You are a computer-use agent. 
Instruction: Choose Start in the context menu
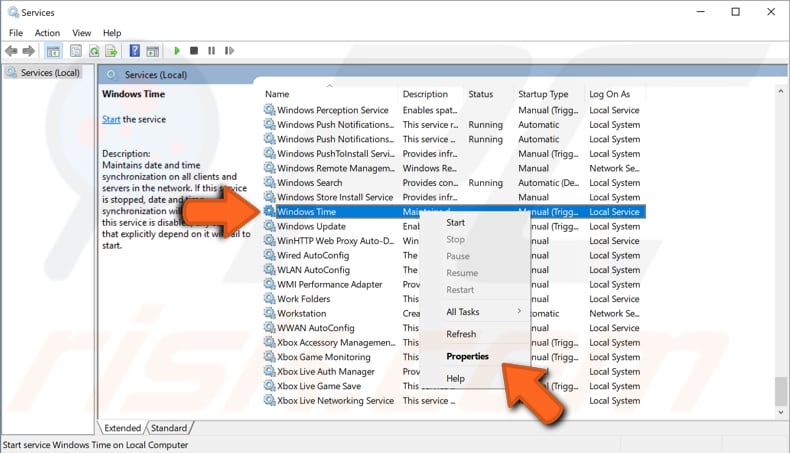click(x=475, y=222)
